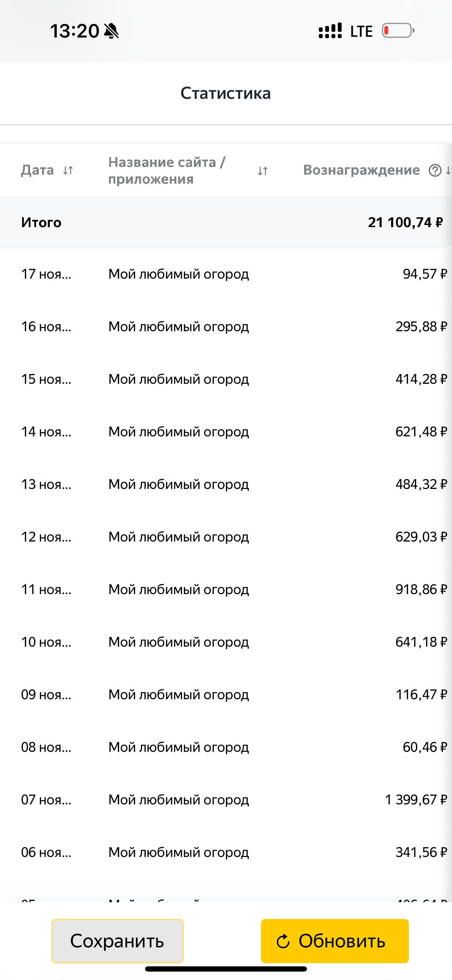
Task: Open the Вознаграждение help question mark
Action: pos(435,170)
